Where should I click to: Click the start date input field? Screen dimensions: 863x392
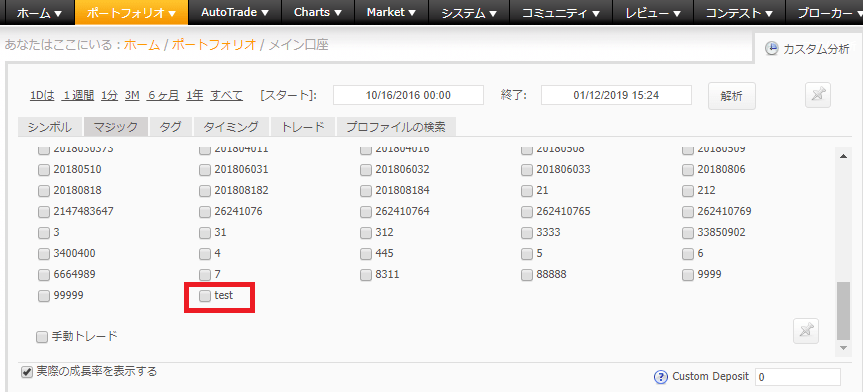coord(408,95)
